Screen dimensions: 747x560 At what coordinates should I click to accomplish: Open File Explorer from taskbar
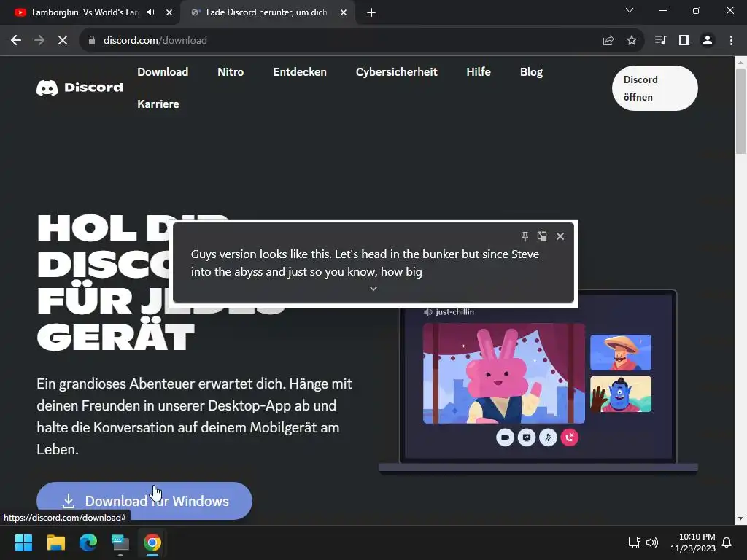[x=55, y=542]
